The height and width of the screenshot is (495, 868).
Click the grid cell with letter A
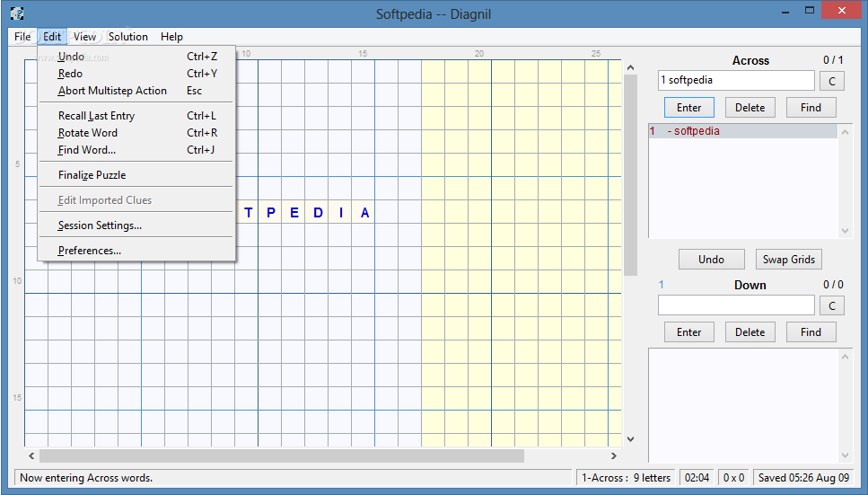coord(364,212)
